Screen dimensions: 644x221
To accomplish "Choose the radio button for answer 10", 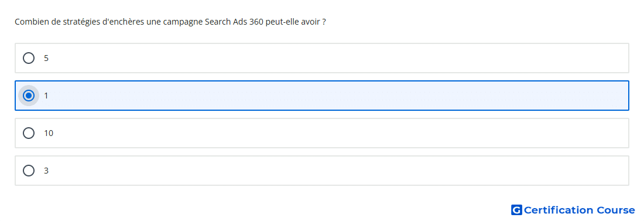I will point(29,133).
